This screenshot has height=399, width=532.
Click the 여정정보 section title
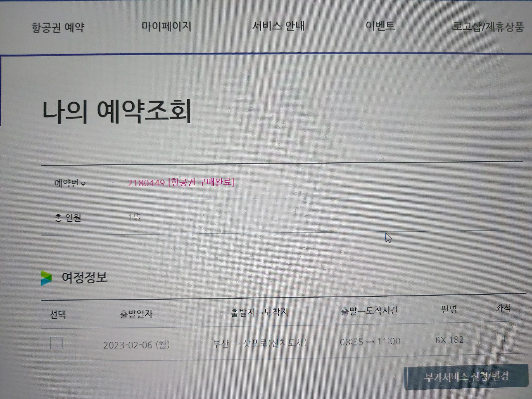(x=84, y=277)
